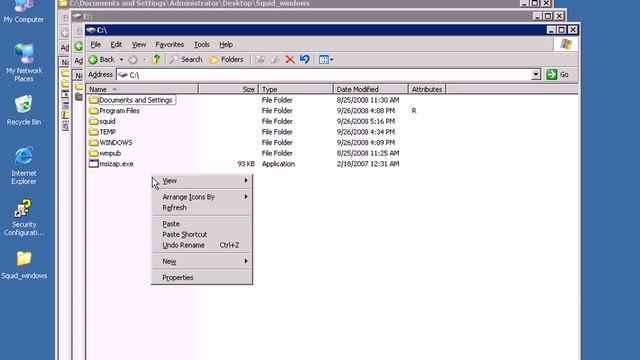Choose Undo Rename from context menu
The width and height of the screenshot is (640, 360).
coord(202,245)
